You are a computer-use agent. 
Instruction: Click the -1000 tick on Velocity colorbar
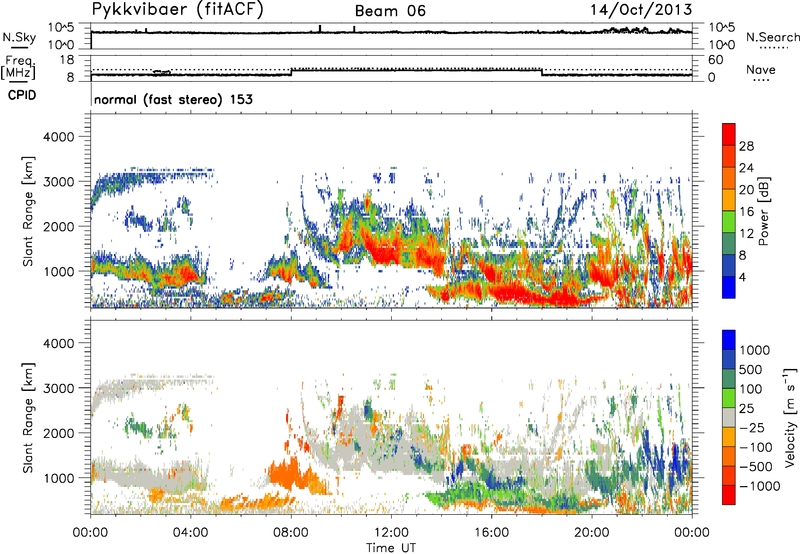(760, 486)
